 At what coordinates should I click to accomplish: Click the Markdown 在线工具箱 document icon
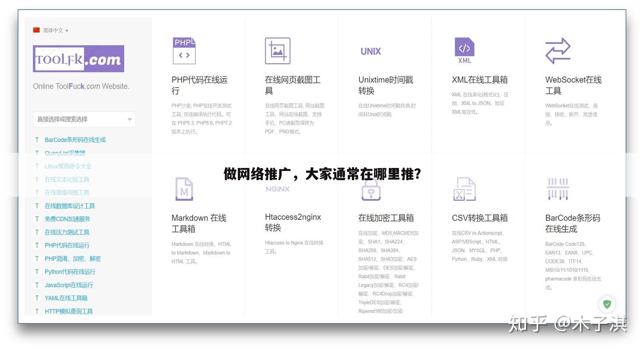click(184, 189)
